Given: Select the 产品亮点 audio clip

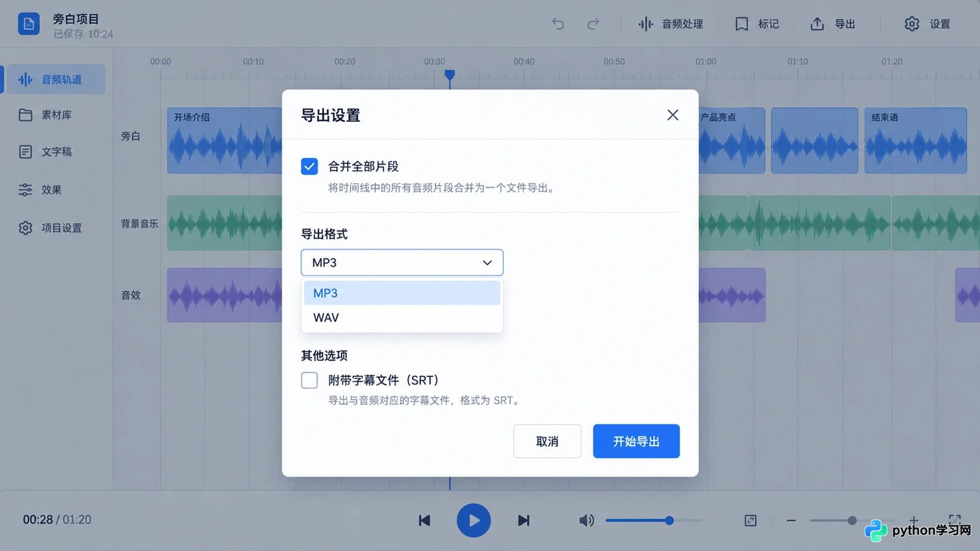Looking at the screenshot, I should pos(732,140).
